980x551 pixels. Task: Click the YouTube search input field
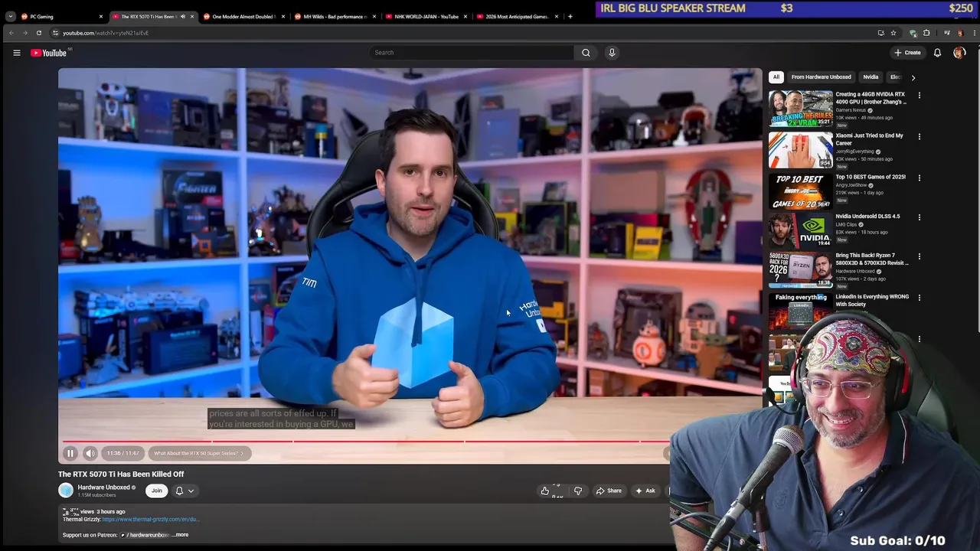tap(471, 53)
